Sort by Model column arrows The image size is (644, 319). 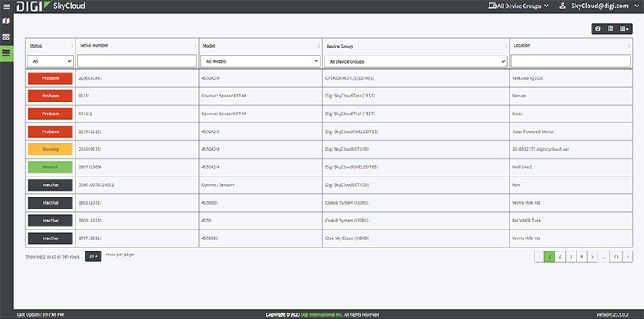click(319, 46)
